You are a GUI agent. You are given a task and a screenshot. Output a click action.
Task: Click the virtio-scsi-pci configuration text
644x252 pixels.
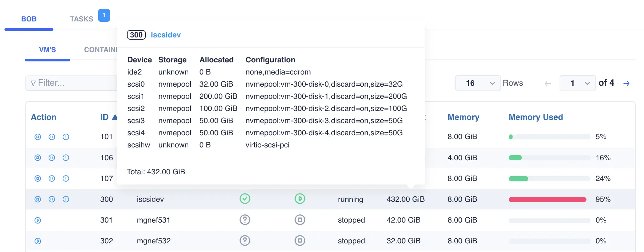coord(267,145)
